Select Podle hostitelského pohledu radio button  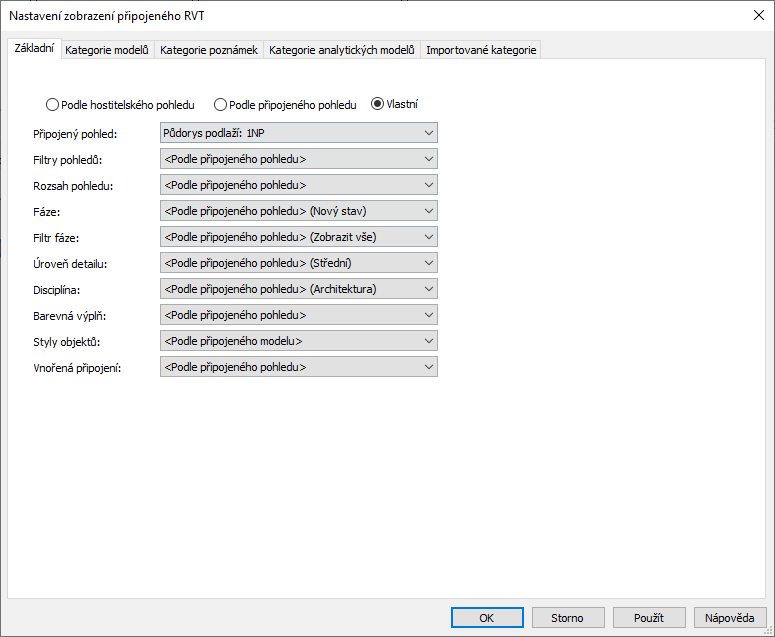pyautogui.click(x=52, y=104)
